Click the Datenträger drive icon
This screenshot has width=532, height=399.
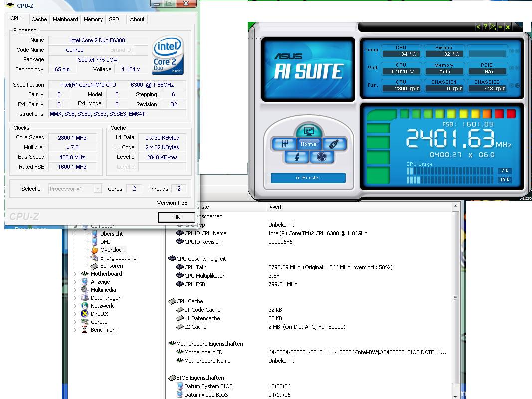click(85, 298)
